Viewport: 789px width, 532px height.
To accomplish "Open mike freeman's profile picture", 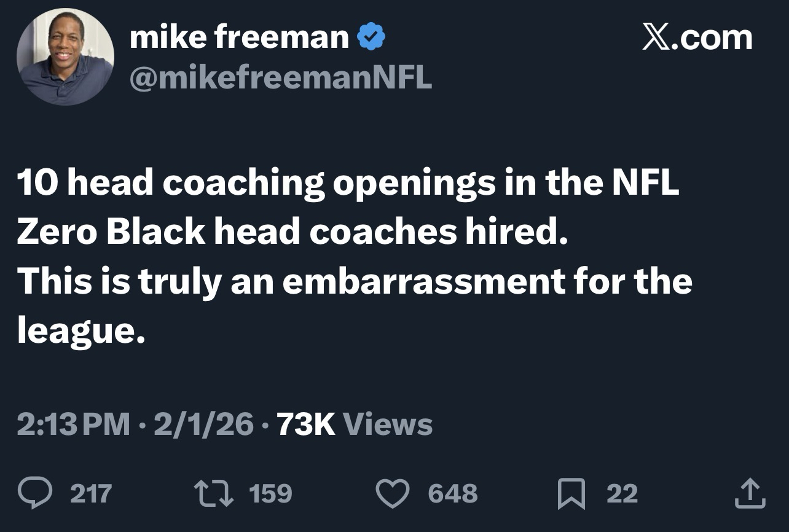I will pyautogui.click(x=65, y=57).
